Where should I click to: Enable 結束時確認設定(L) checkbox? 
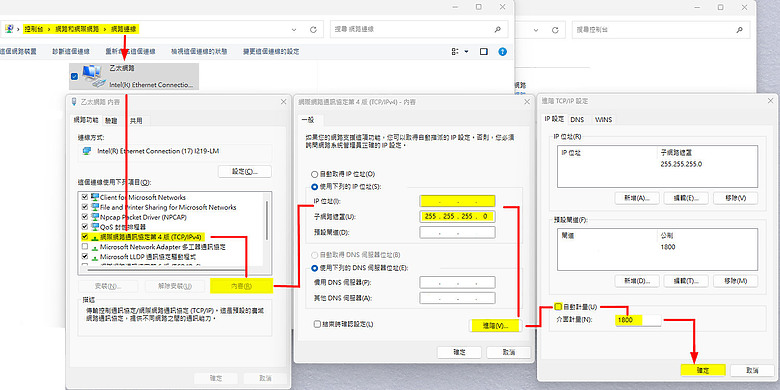click(x=317, y=324)
